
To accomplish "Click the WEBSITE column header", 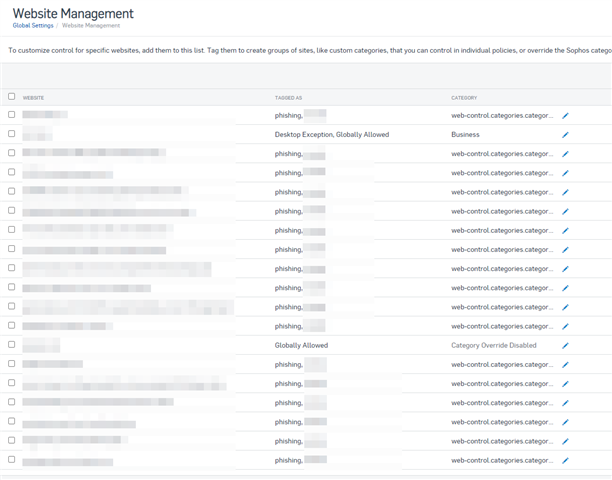I will pos(33,98).
